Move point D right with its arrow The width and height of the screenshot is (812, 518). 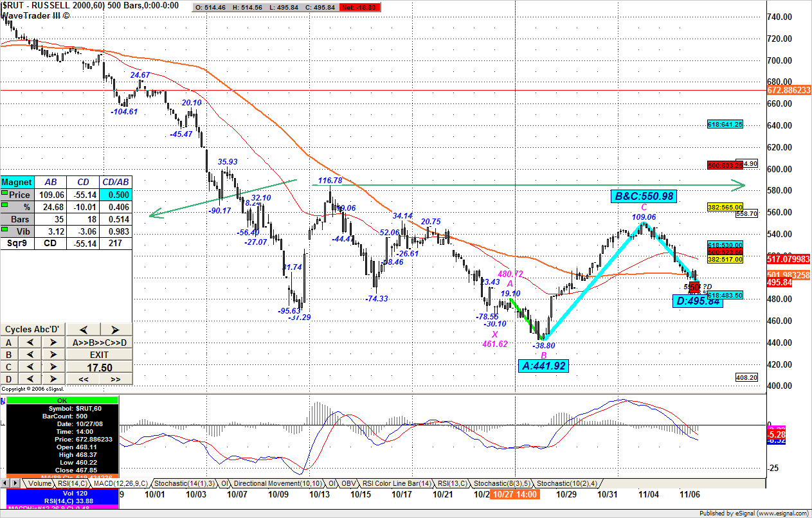point(53,379)
